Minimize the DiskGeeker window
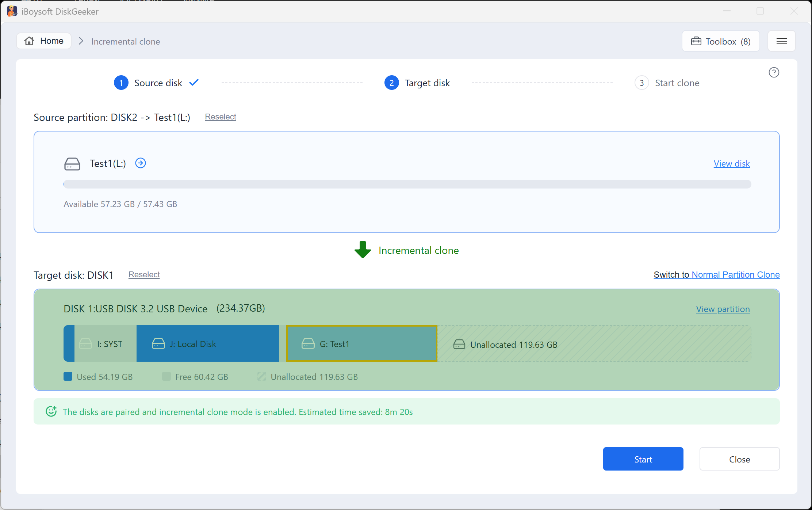The image size is (812, 510). 727,11
